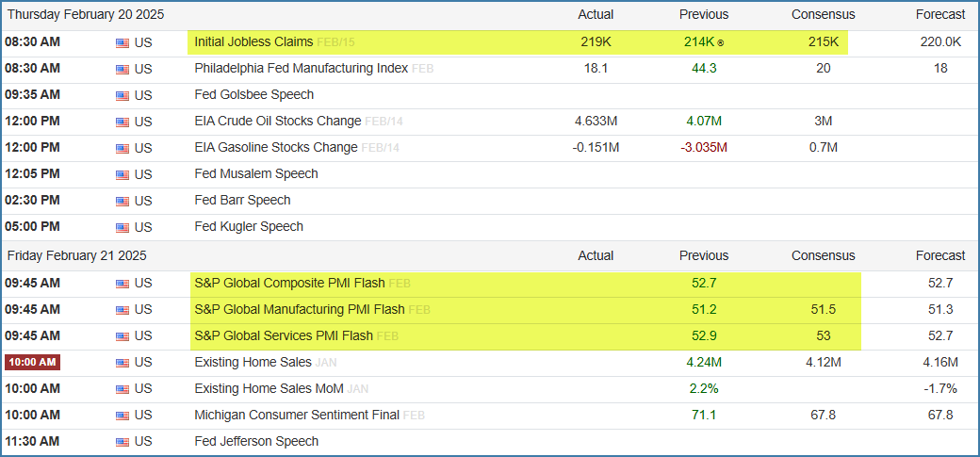Click the flag icon in the Existing Home Sales MoM row

[x=122, y=389]
